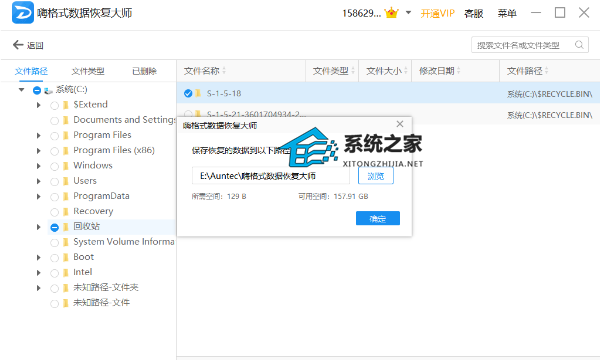Click the 回收站 folder icon
The width and height of the screenshot is (600, 360).
pos(66,226)
